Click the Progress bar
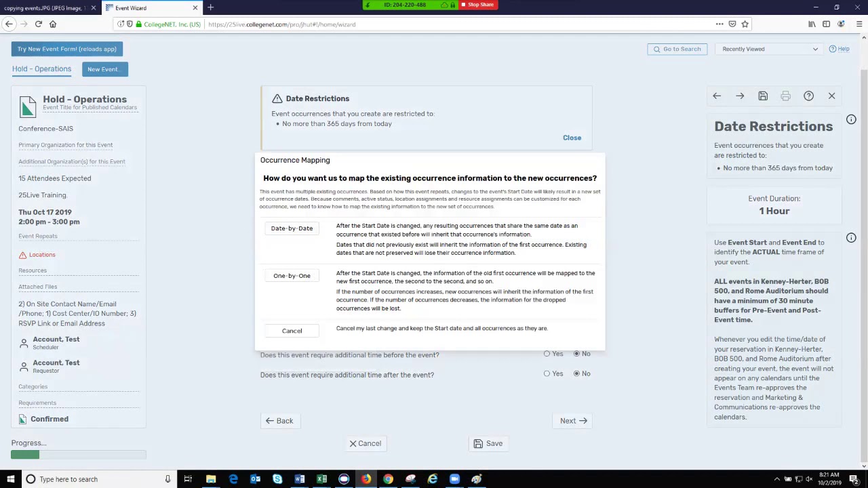The image size is (868, 488). pyautogui.click(x=79, y=455)
